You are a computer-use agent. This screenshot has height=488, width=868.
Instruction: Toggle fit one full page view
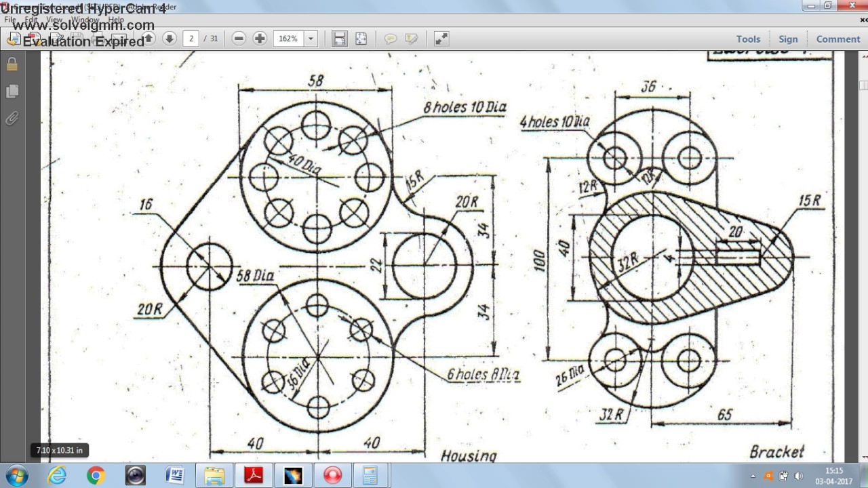click(361, 39)
